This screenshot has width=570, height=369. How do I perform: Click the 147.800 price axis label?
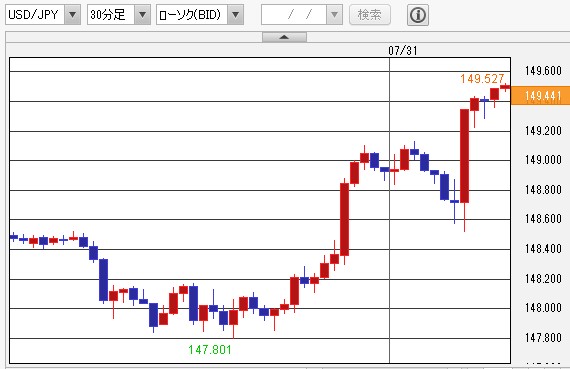pos(543,338)
